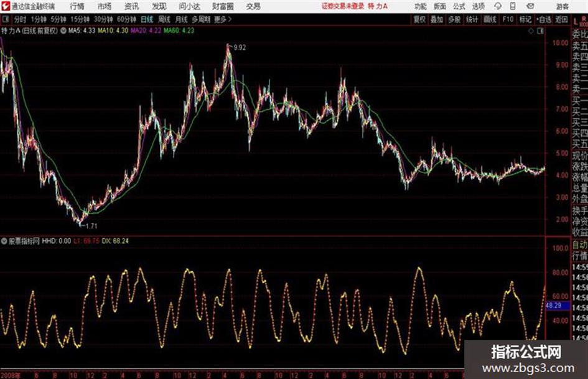Switch to 周线 weekly chart tab

(164, 19)
